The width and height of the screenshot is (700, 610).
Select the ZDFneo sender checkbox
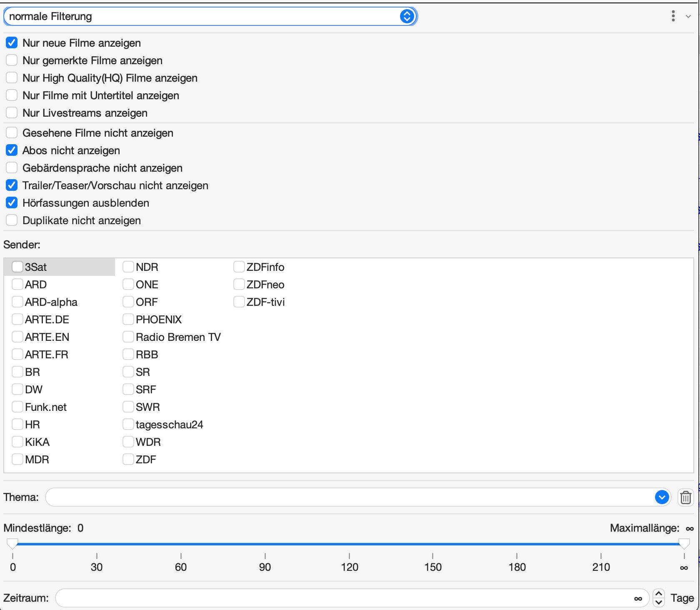coord(239,285)
